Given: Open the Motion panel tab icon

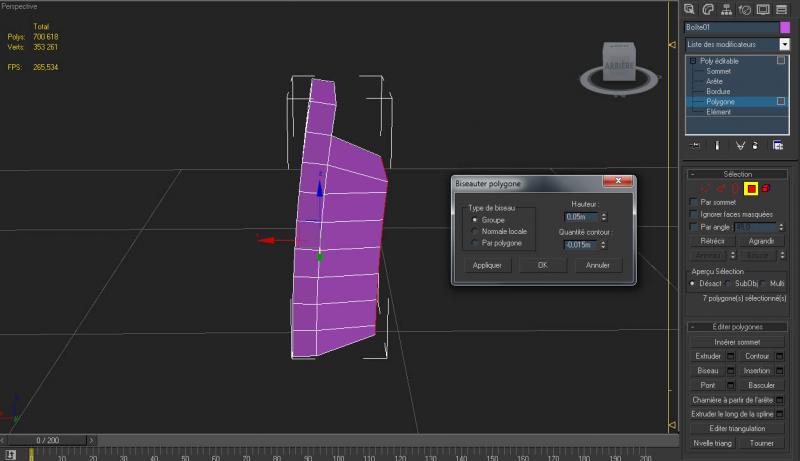Looking at the screenshot, I should (x=745, y=9).
